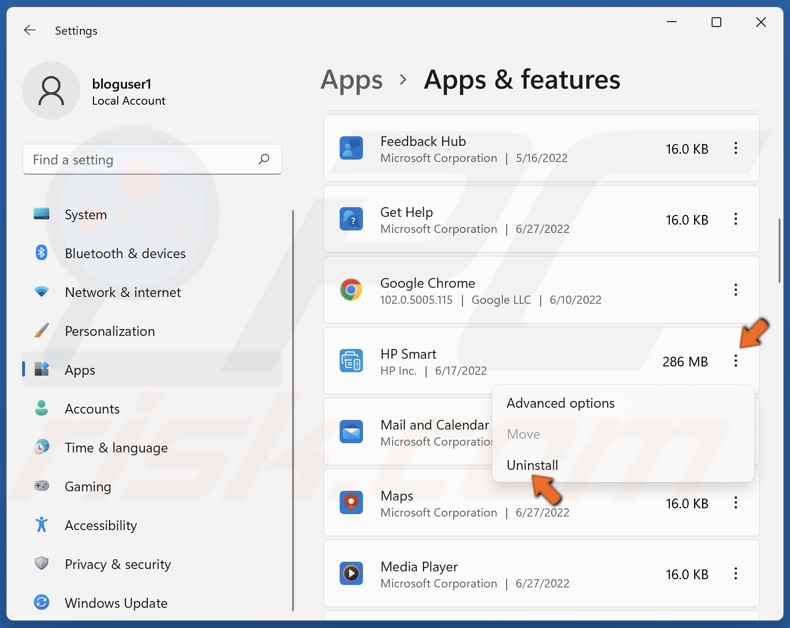Open Accessibility settings
This screenshot has width=790, height=628.
tap(152, 525)
